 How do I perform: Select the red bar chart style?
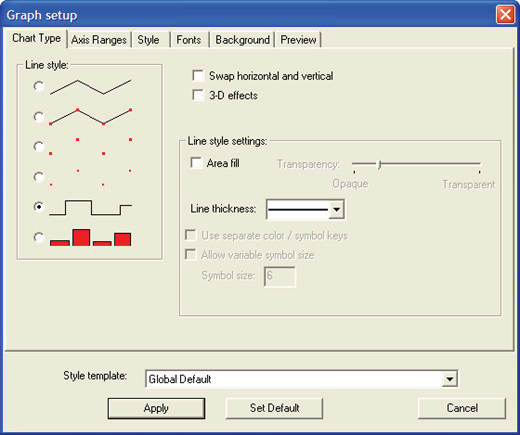(39, 237)
